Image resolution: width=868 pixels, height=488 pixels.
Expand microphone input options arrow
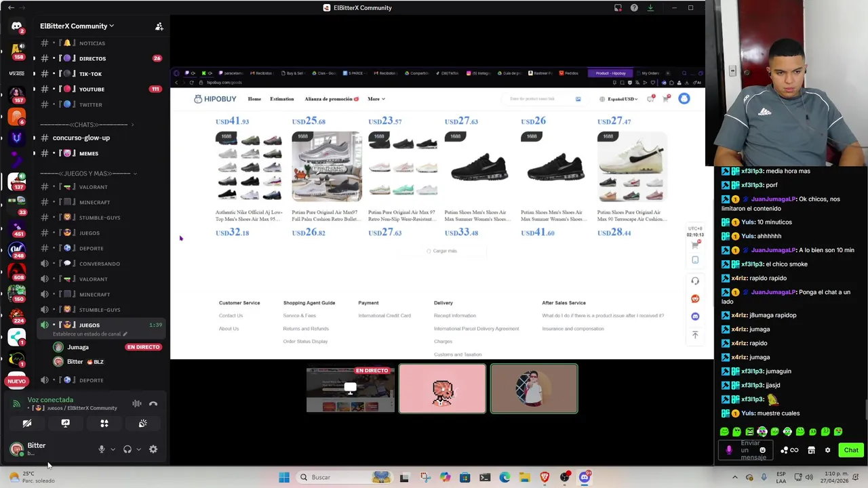coord(113,449)
